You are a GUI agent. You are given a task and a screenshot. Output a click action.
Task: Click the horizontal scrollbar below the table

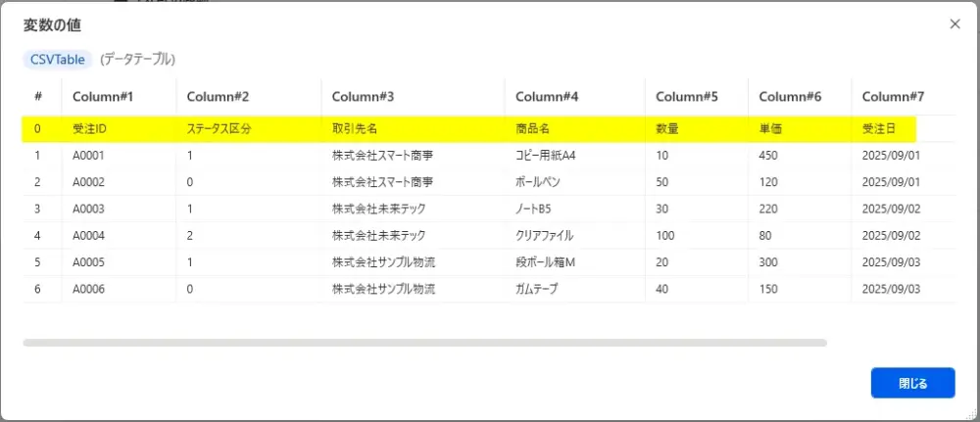[424, 343]
